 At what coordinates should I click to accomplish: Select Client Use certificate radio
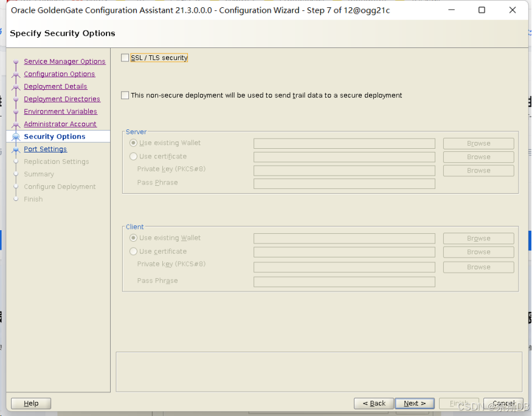coord(133,251)
